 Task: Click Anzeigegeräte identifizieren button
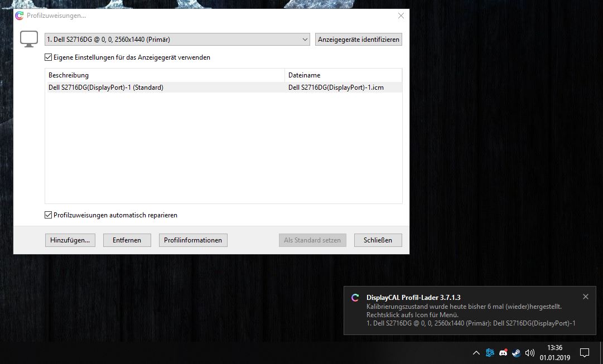pos(359,39)
